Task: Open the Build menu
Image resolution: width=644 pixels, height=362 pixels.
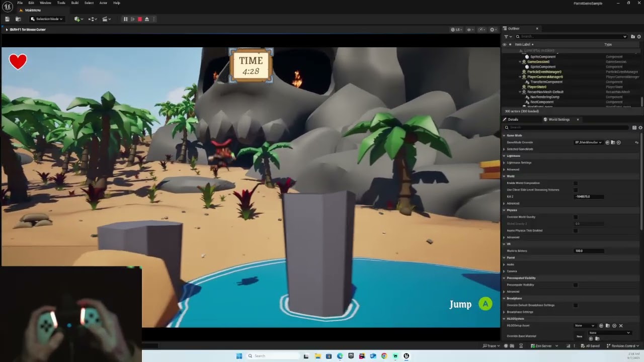Action: (x=74, y=3)
